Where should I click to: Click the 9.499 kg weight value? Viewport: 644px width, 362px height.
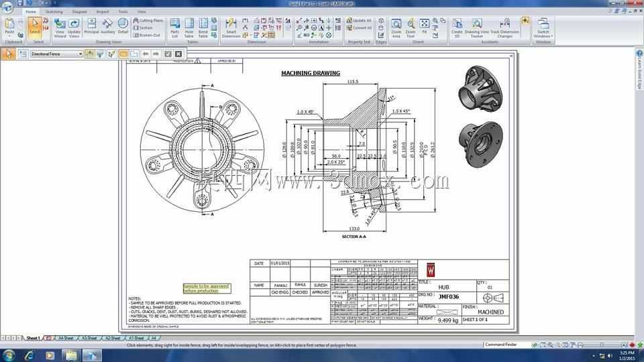pos(448,320)
